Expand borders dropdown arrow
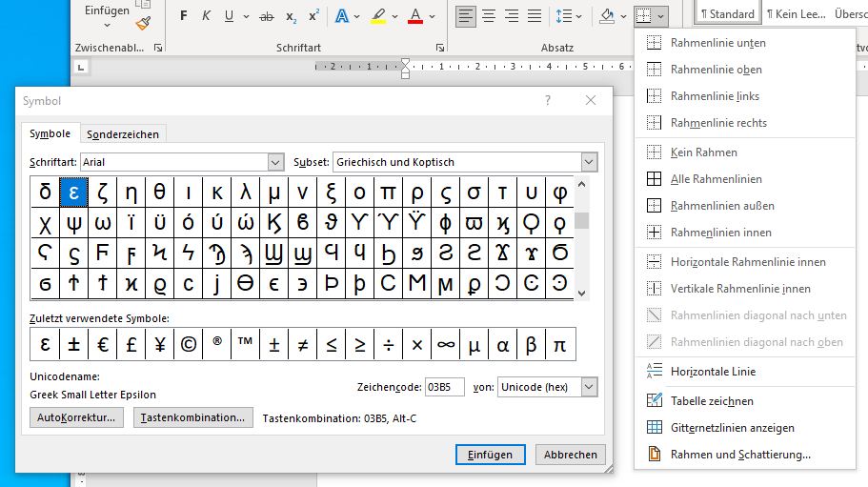 click(661, 16)
